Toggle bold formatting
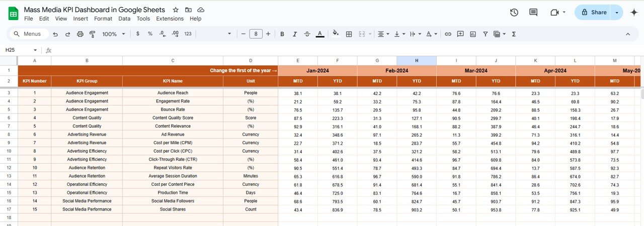 pyautogui.click(x=282, y=34)
